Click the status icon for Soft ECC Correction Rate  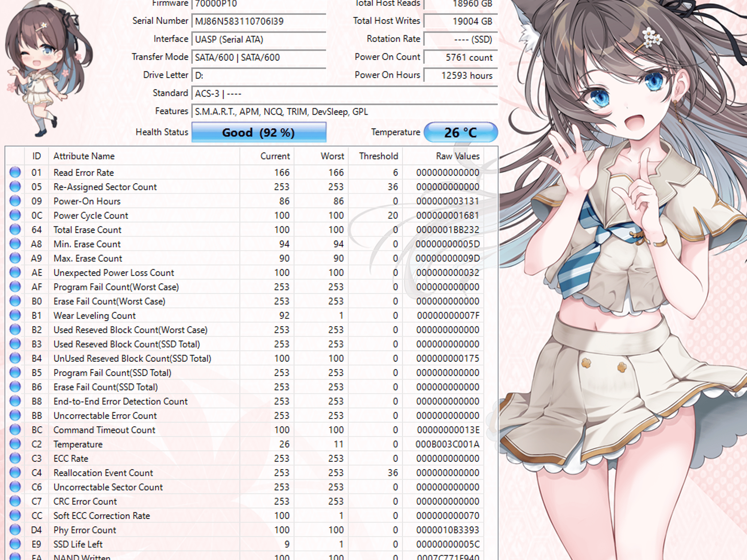pos(15,515)
